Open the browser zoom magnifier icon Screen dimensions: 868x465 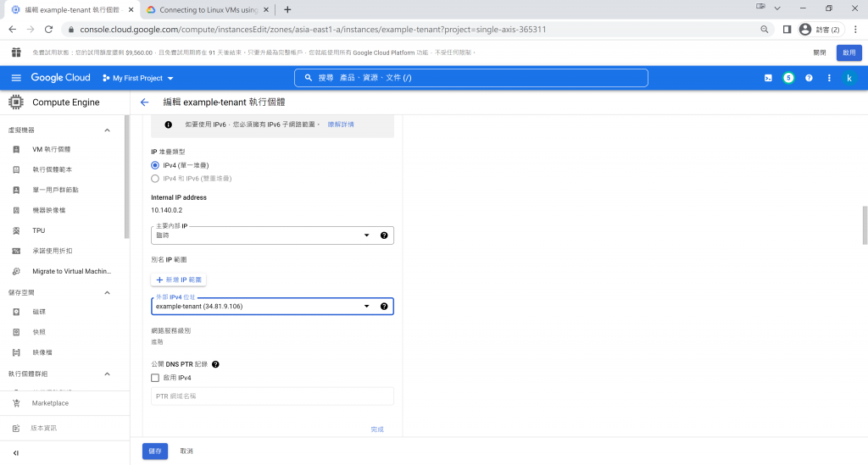click(x=764, y=30)
